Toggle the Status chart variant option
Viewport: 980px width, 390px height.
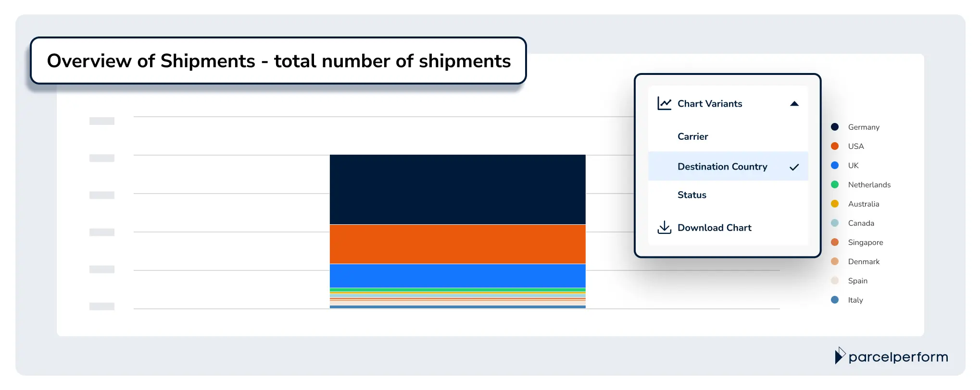(x=691, y=195)
